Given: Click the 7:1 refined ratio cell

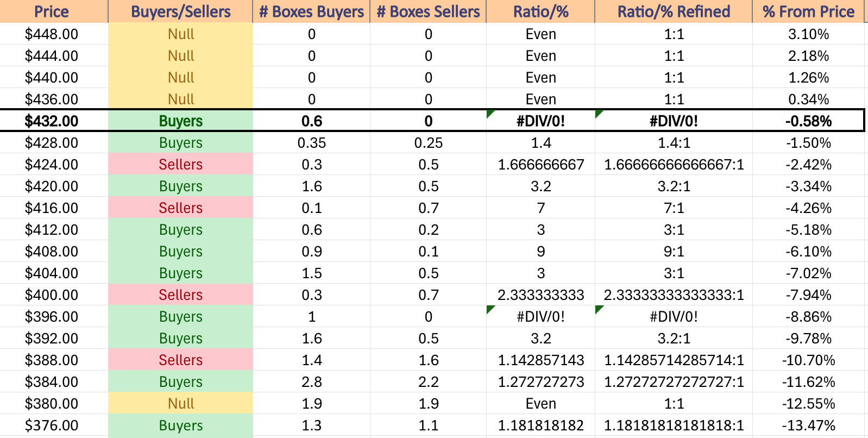Looking at the screenshot, I should click(x=674, y=208).
